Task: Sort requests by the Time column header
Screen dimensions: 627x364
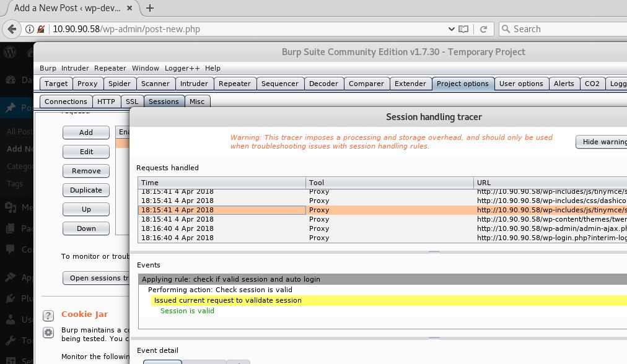Action: coord(222,183)
